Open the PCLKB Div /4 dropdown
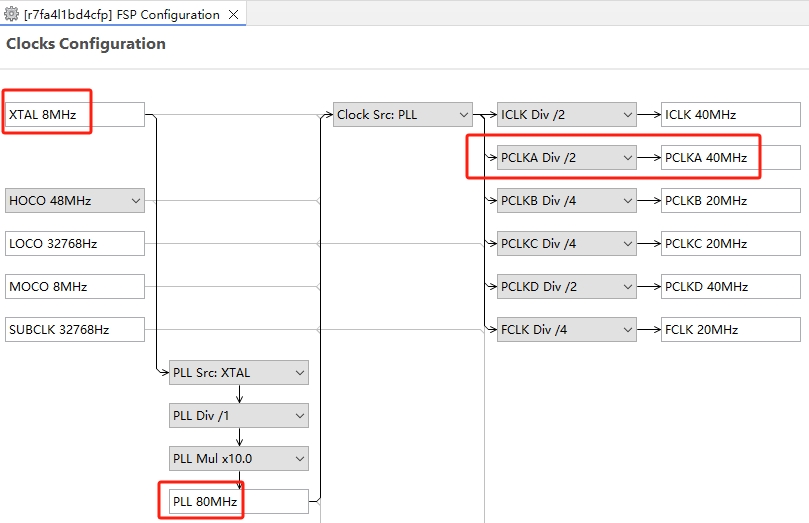This screenshot has height=523, width=809. 567,201
